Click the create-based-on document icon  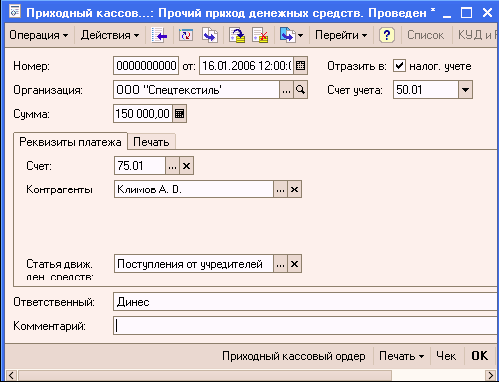(287, 35)
